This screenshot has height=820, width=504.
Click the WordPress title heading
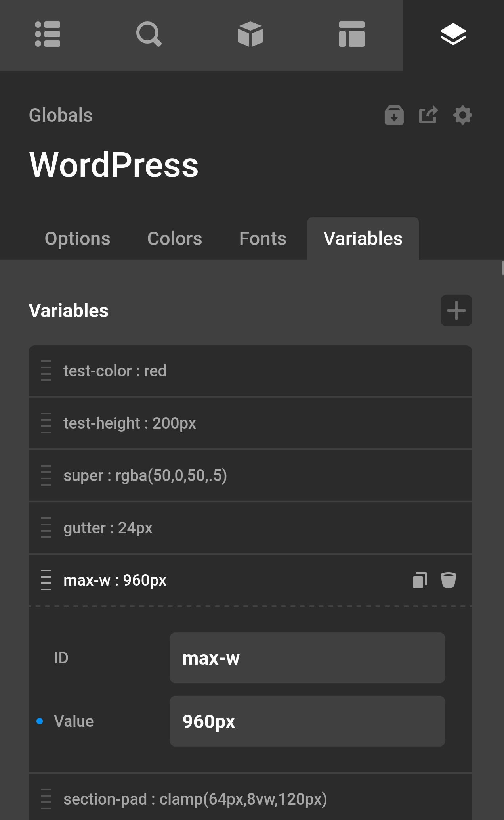[114, 165]
